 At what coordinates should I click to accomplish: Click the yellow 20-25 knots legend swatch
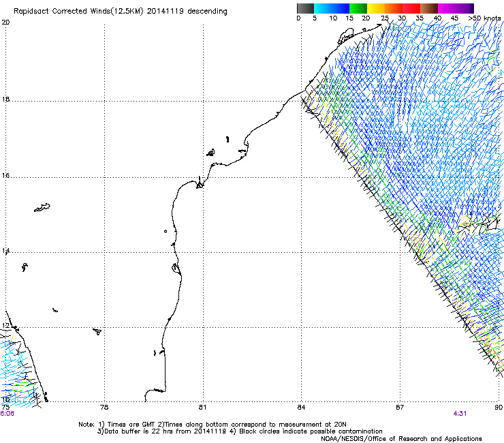376,8
